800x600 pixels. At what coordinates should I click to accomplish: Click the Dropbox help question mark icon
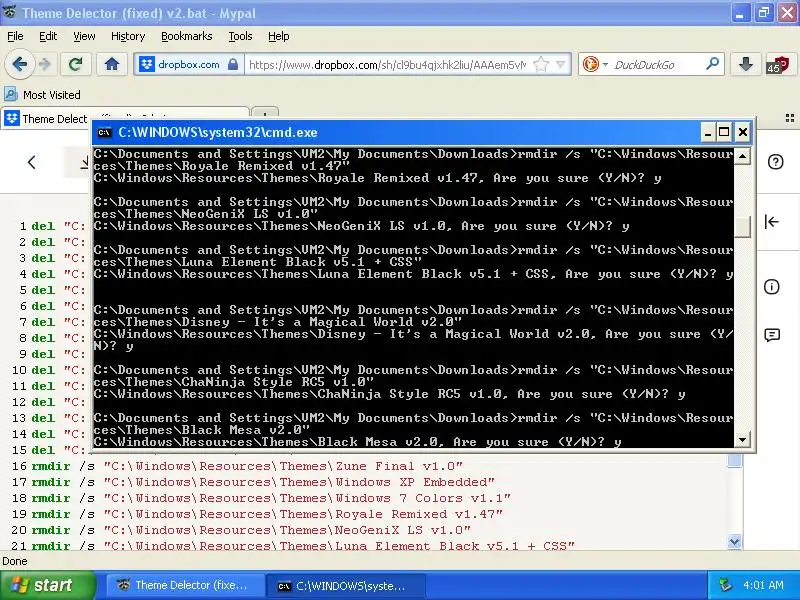775,162
